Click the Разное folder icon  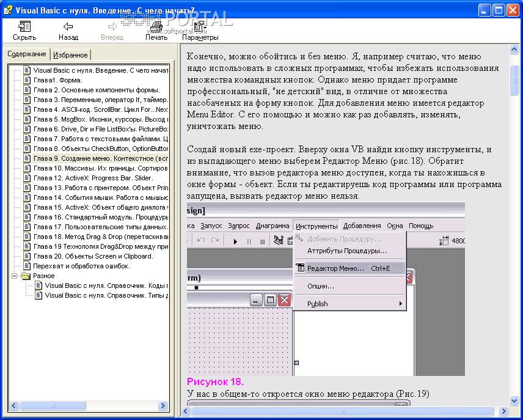coord(26,276)
